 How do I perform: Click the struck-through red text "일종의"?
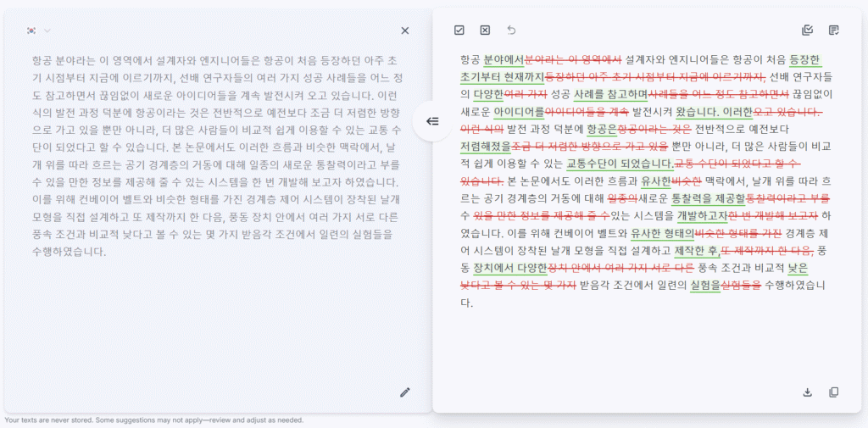[x=622, y=198]
